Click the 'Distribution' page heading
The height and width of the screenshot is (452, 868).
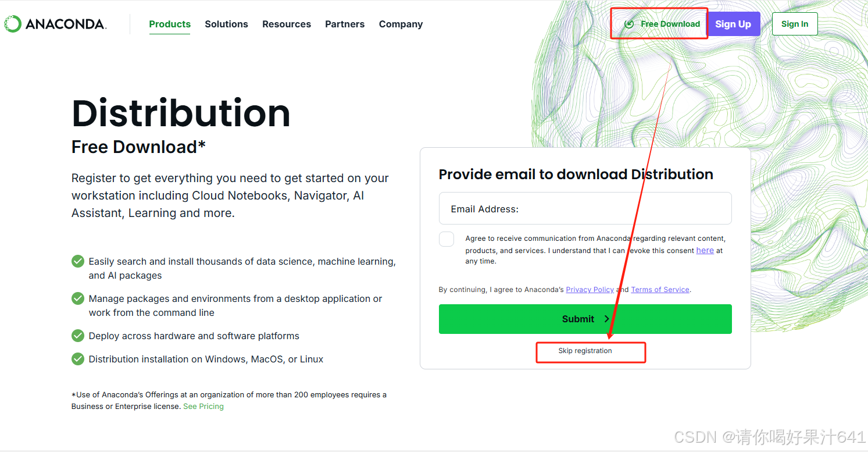point(181,113)
